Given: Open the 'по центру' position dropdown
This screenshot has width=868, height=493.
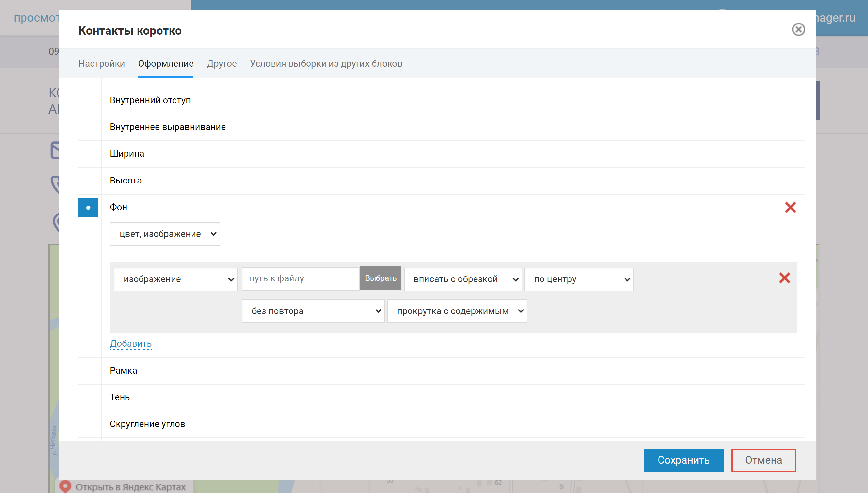Looking at the screenshot, I should point(578,279).
